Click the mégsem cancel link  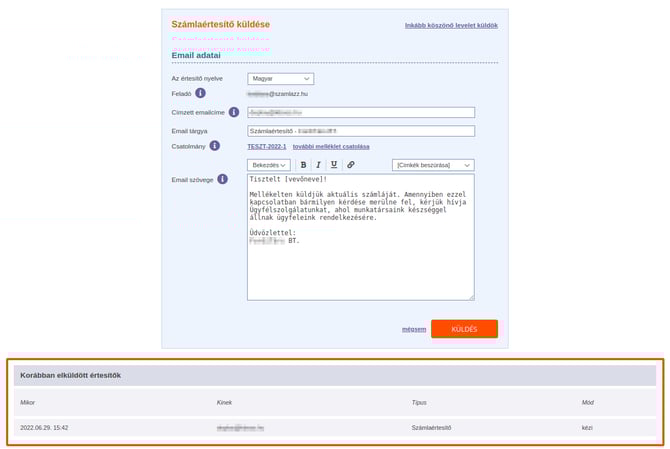coord(413,329)
